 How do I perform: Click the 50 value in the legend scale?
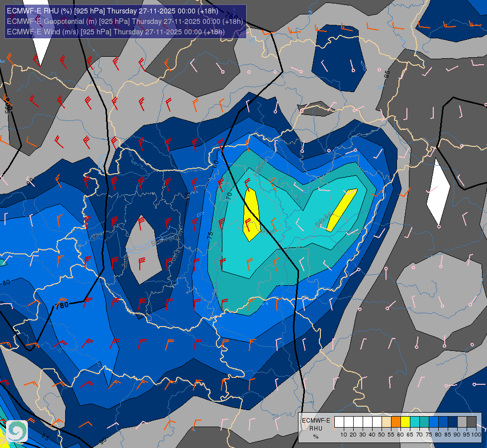pos(382,435)
